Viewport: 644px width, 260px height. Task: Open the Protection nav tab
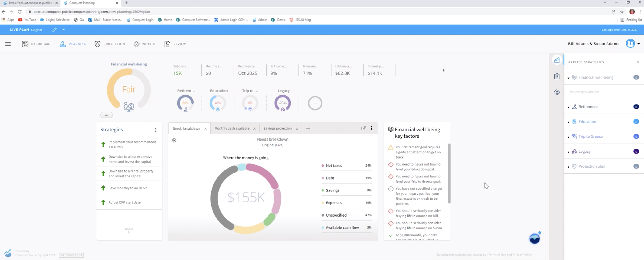[110, 44]
